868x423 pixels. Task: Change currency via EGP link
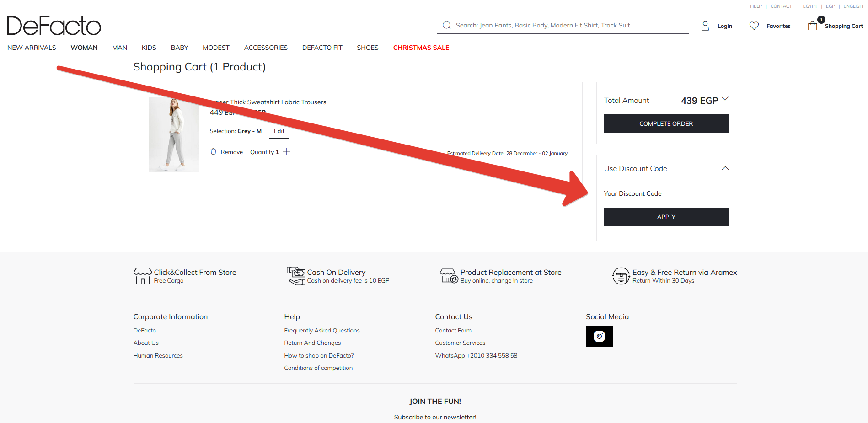coord(830,6)
